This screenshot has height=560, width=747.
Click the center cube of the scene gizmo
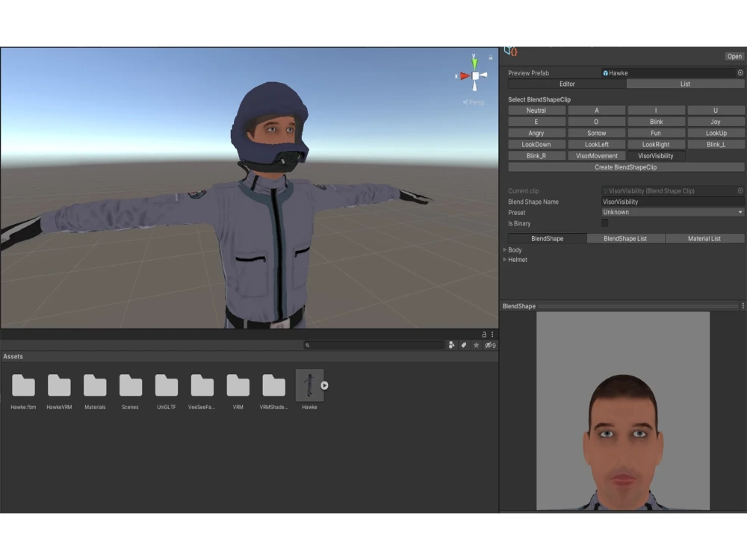(475, 75)
